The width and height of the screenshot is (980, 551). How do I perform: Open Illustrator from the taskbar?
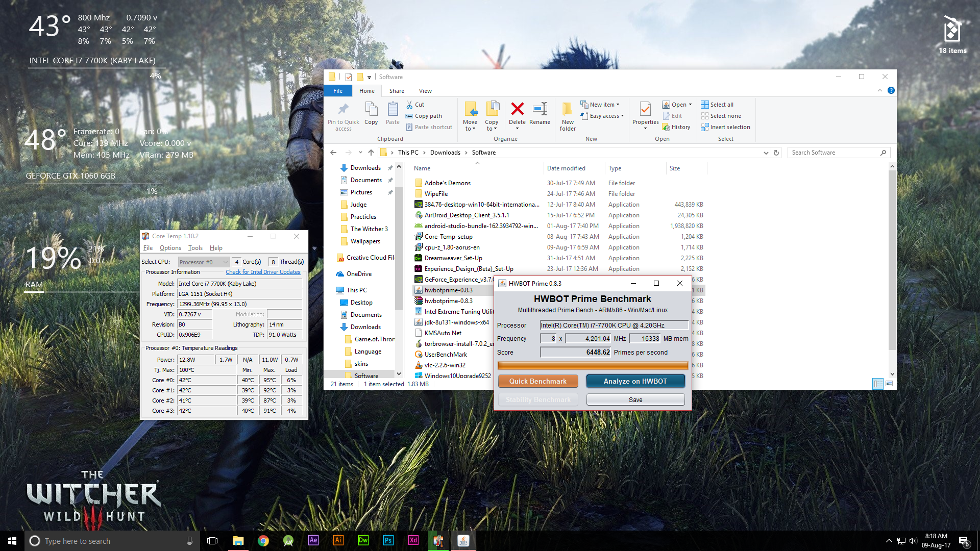tap(338, 541)
